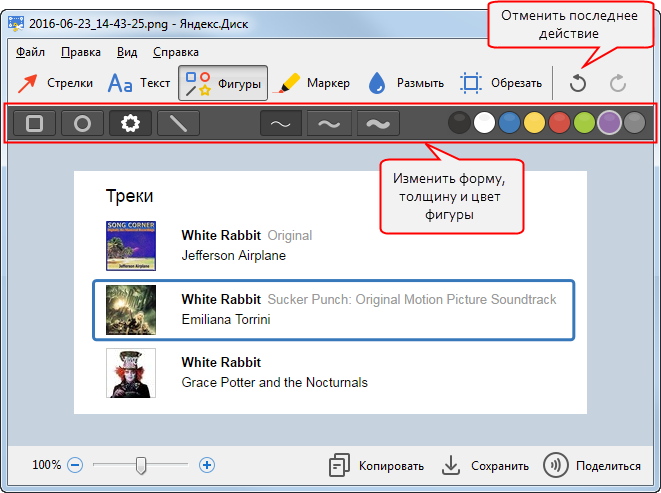
Task: Click the zoom in plus button
Action: [x=207, y=465]
